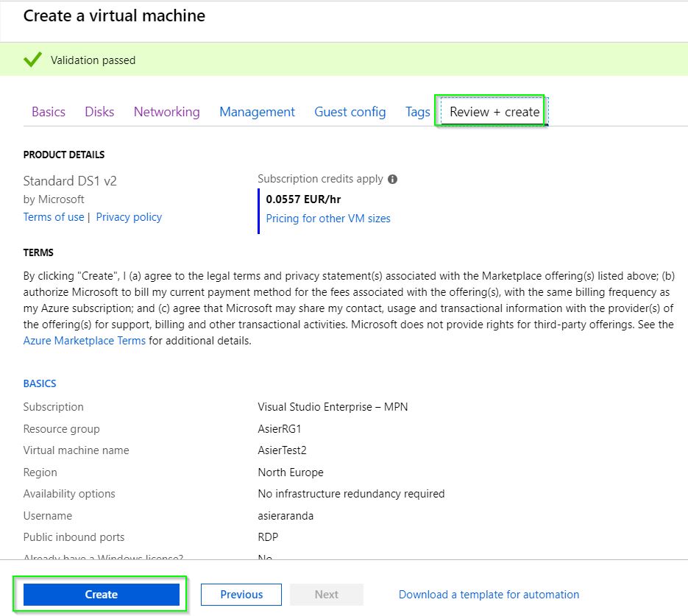This screenshot has height=616, width=688.
Task: Click the RDP inbound ports value
Action: click(x=268, y=537)
